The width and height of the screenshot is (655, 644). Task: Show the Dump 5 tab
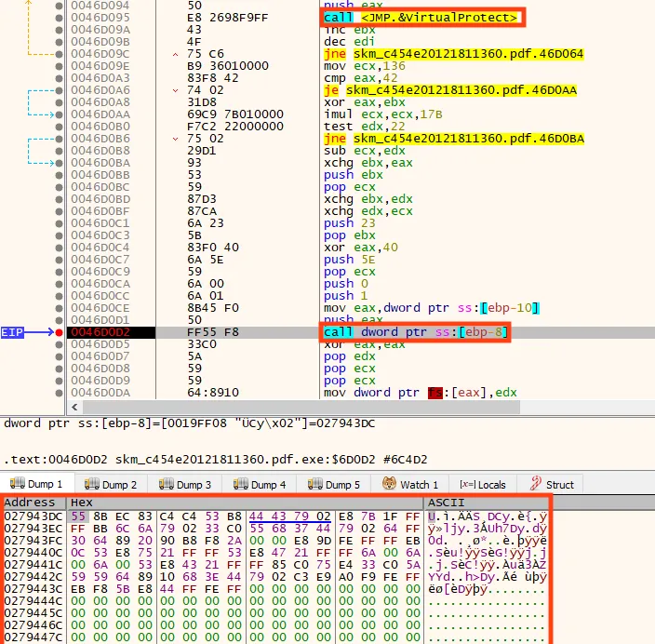click(x=333, y=484)
